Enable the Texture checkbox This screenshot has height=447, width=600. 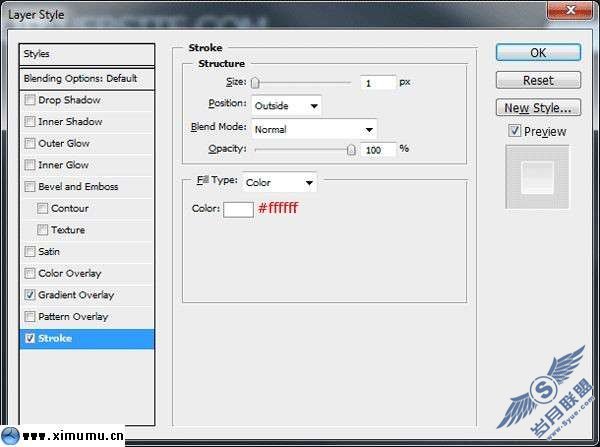[x=42, y=230]
